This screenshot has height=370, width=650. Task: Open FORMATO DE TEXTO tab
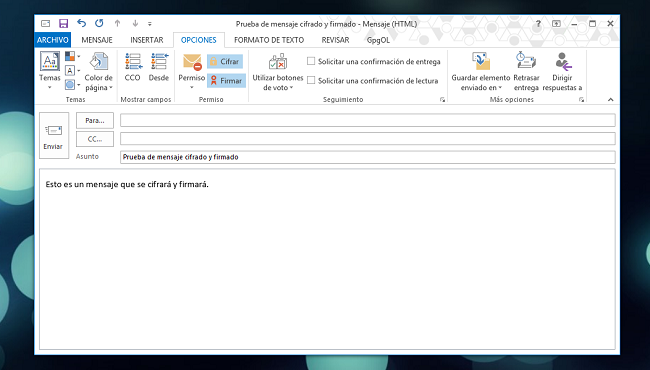(269, 40)
